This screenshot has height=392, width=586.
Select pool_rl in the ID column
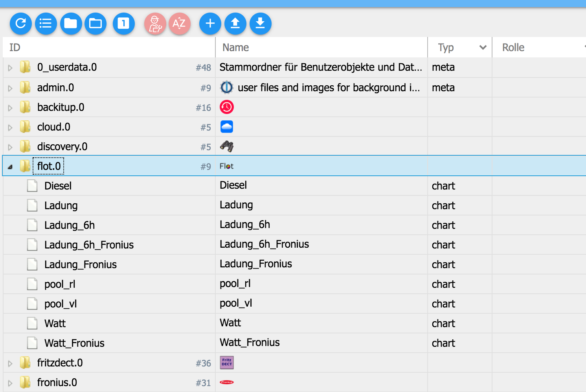click(60, 284)
